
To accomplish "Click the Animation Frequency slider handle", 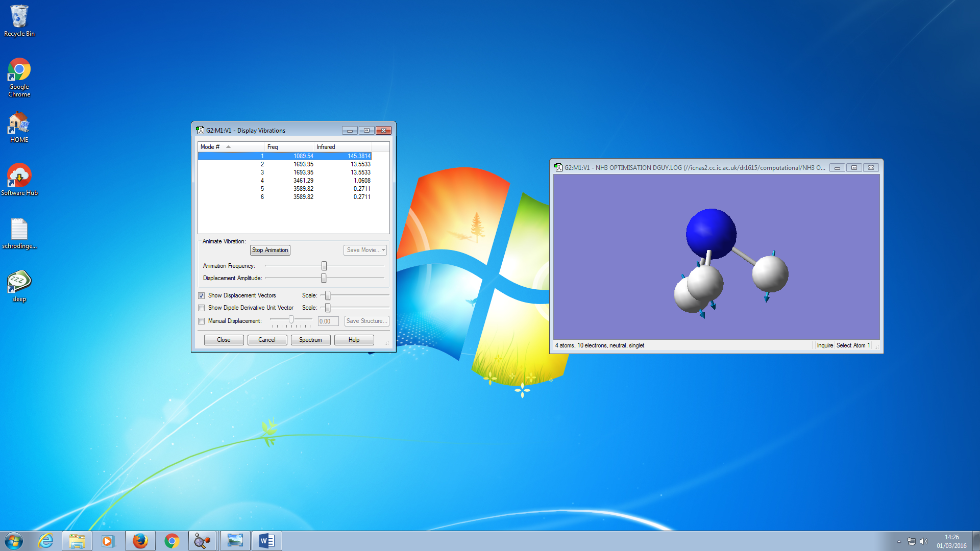I will click(x=324, y=266).
